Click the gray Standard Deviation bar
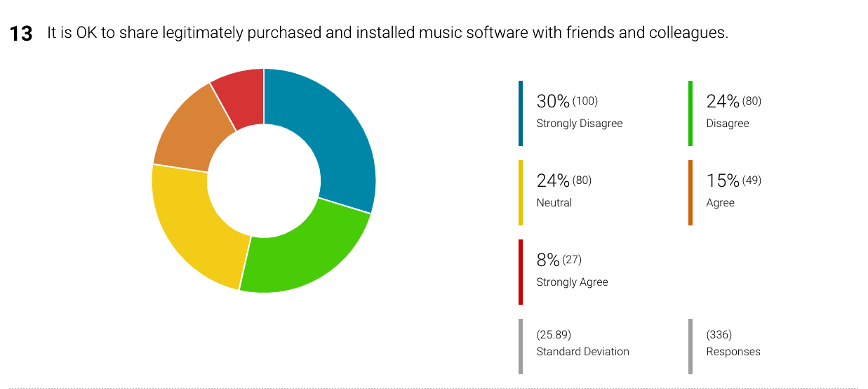This screenshot has width=868, height=389. coord(521,346)
